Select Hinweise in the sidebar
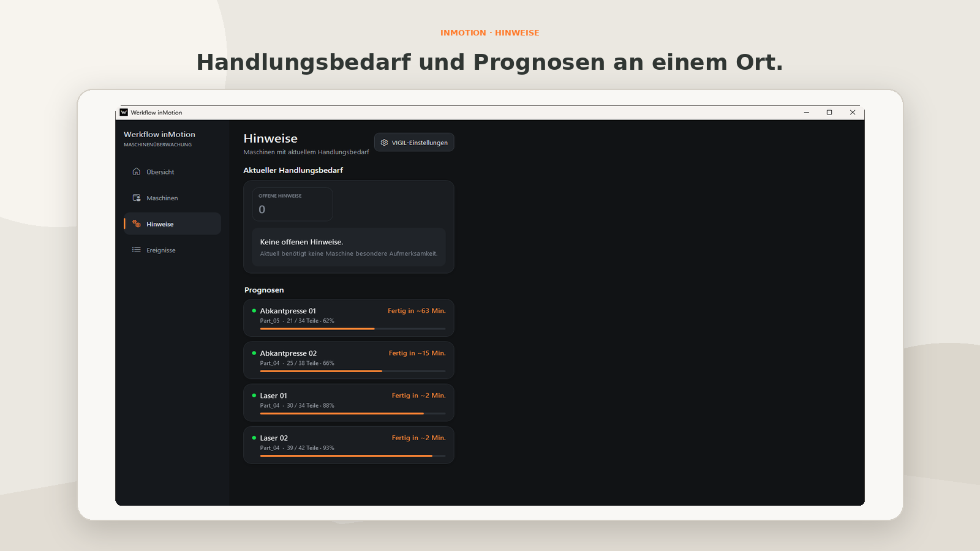The height and width of the screenshot is (551, 980). click(172, 224)
